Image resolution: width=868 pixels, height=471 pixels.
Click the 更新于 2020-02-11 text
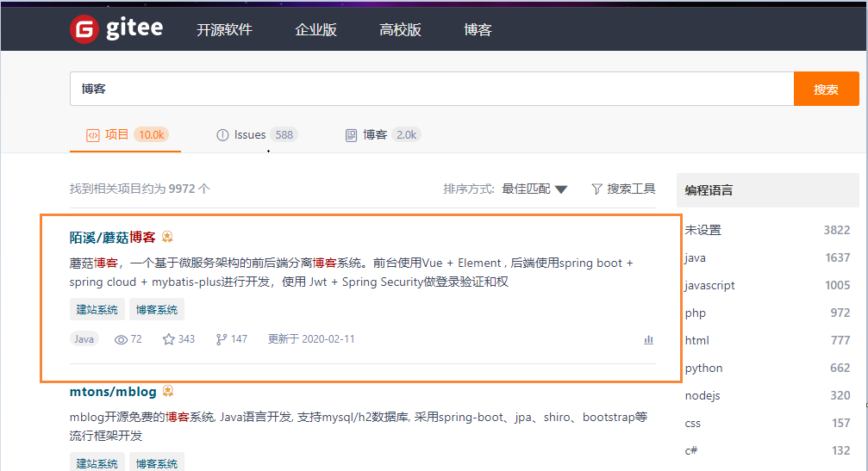[311, 339]
